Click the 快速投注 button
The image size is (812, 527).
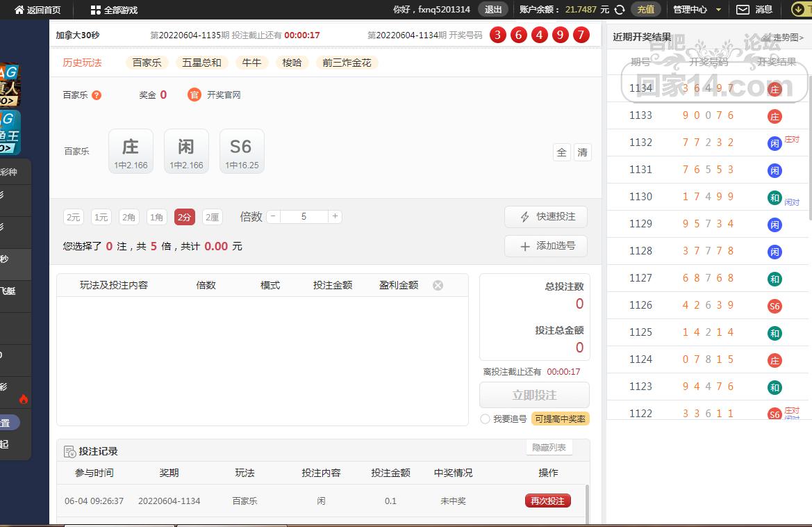(546, 217)
